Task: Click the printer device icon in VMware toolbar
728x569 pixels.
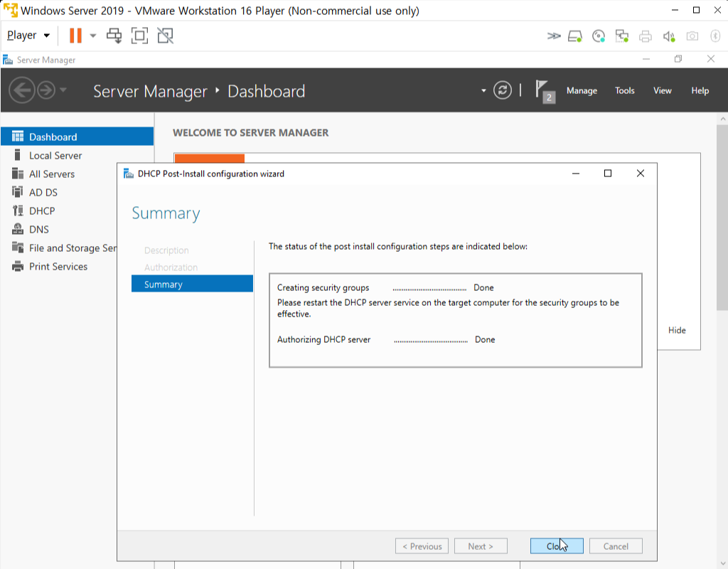Action: [646, 36]
